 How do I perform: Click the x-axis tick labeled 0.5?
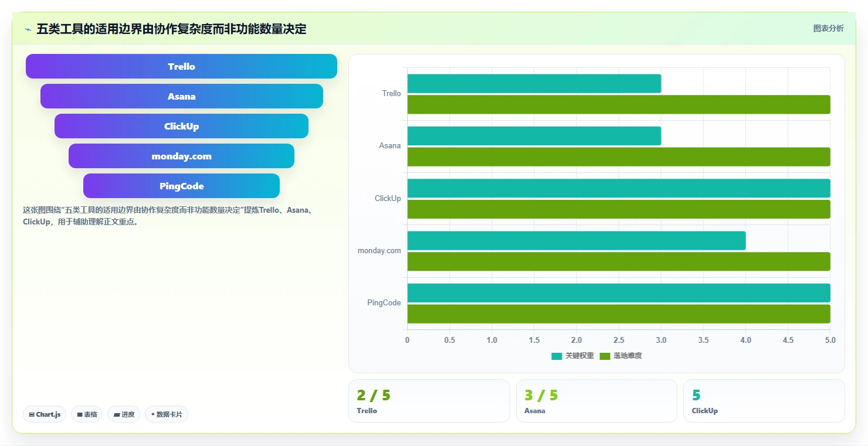[450, 341]
